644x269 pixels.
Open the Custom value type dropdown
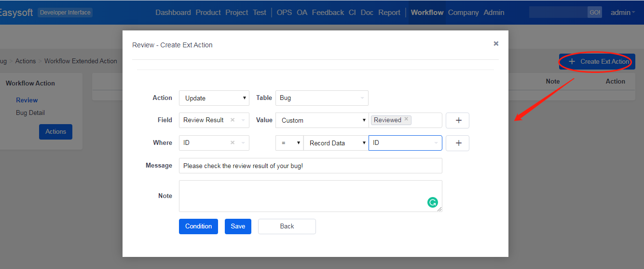coord(322,120)
